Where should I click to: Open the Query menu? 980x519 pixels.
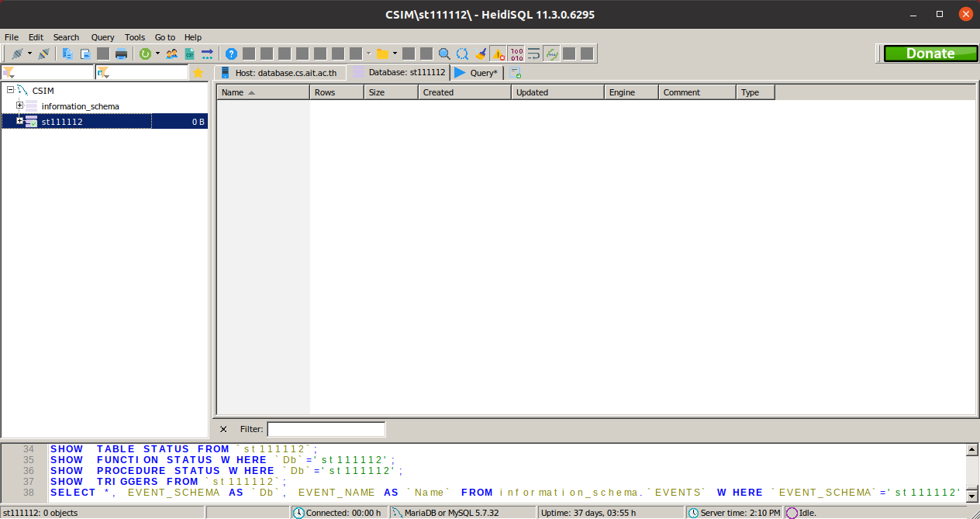pos(102,37)
